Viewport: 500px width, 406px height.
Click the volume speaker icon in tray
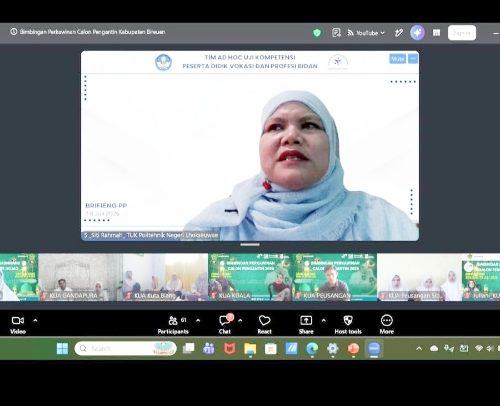490,349
